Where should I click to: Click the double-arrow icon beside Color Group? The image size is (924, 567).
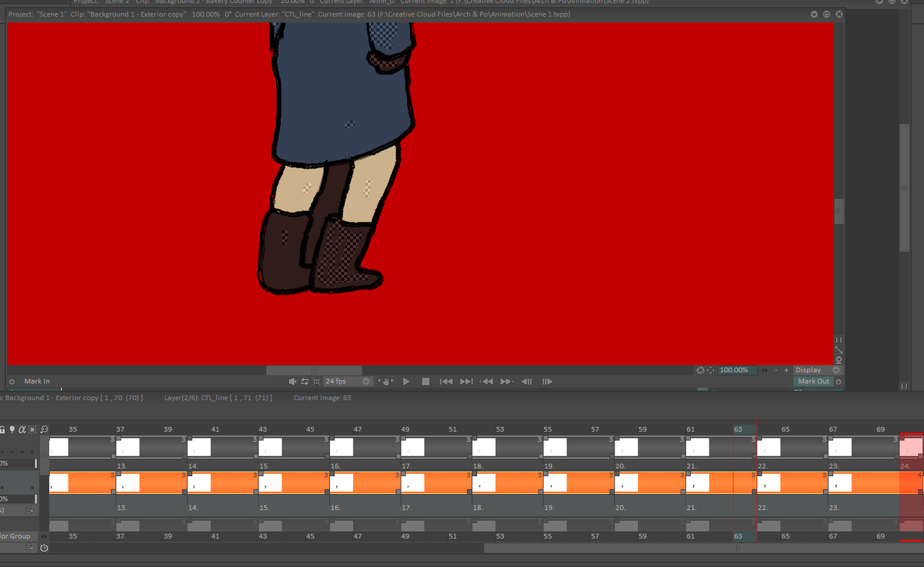click(44, 536)
